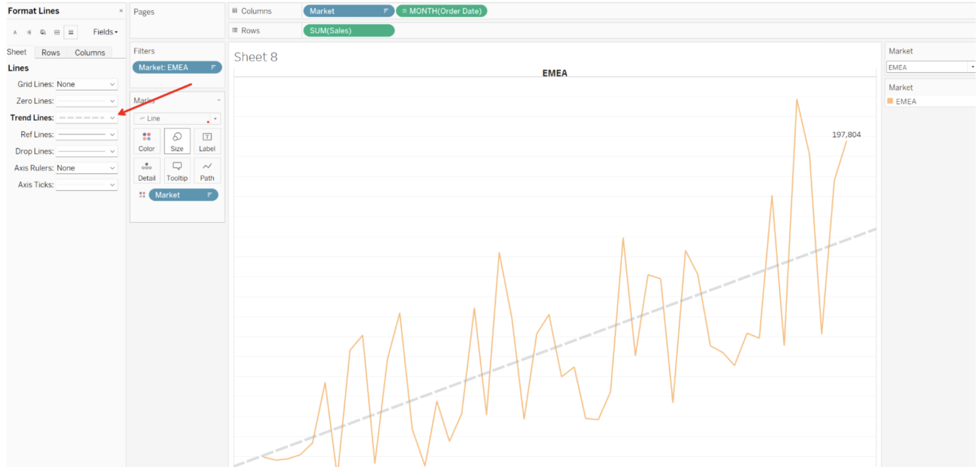Select the Format Font icon

(x=15, y=33)
